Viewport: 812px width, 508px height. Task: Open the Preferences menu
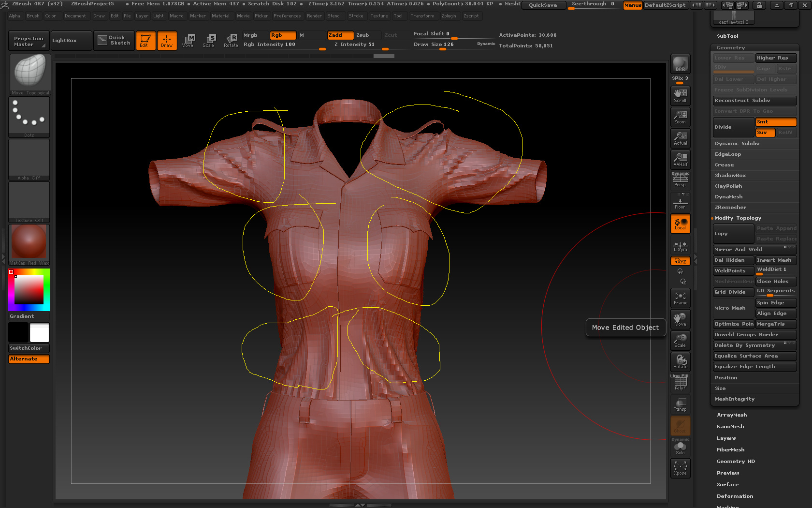pyautogui.click(x=287, y=16)
